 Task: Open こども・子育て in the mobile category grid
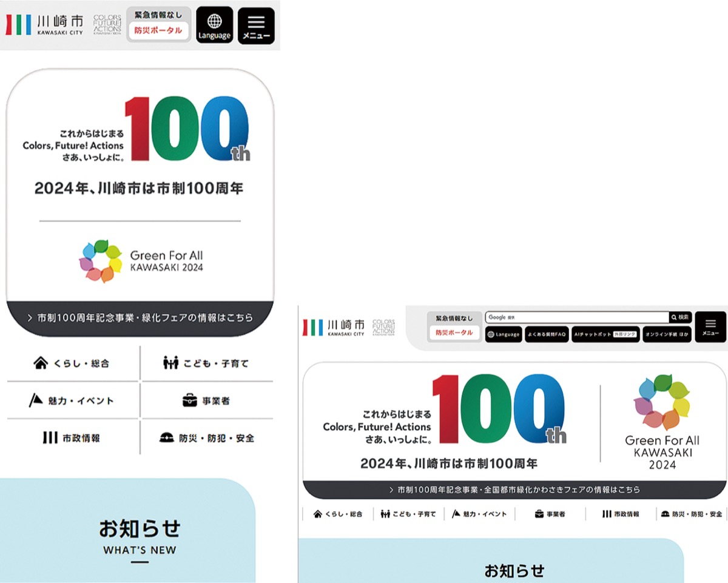[x=206, y=364]
